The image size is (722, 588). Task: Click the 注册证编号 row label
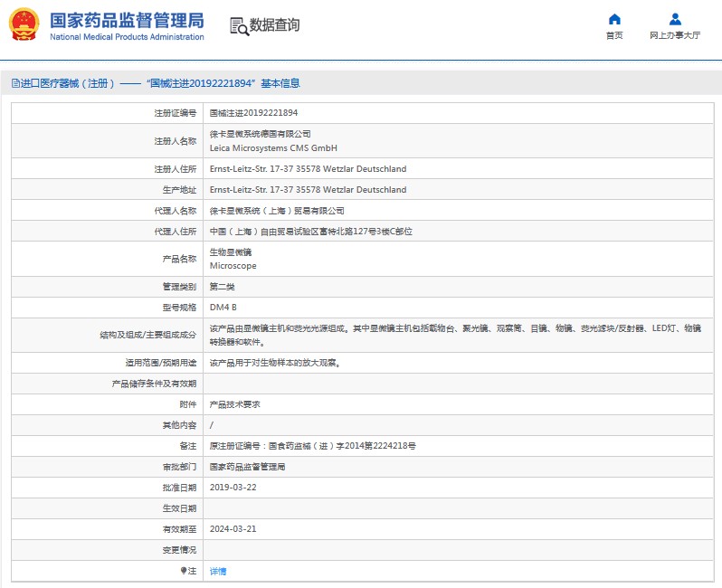[x=175, y=113]
